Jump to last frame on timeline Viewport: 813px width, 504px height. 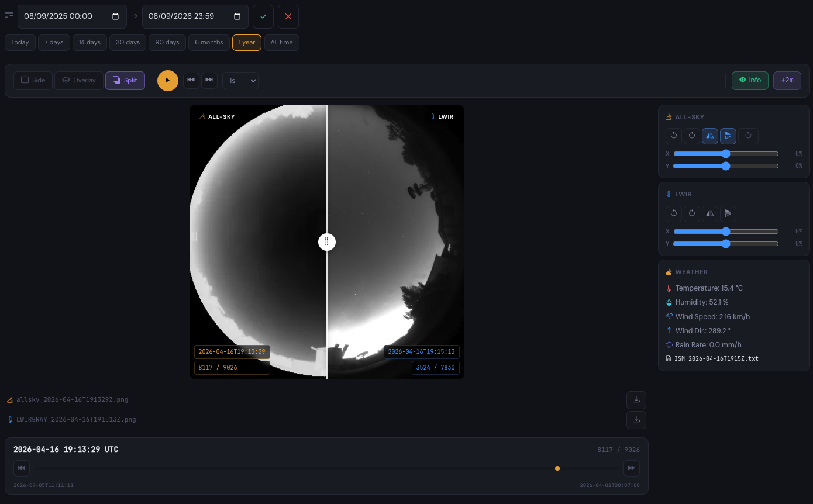point(631,468)
